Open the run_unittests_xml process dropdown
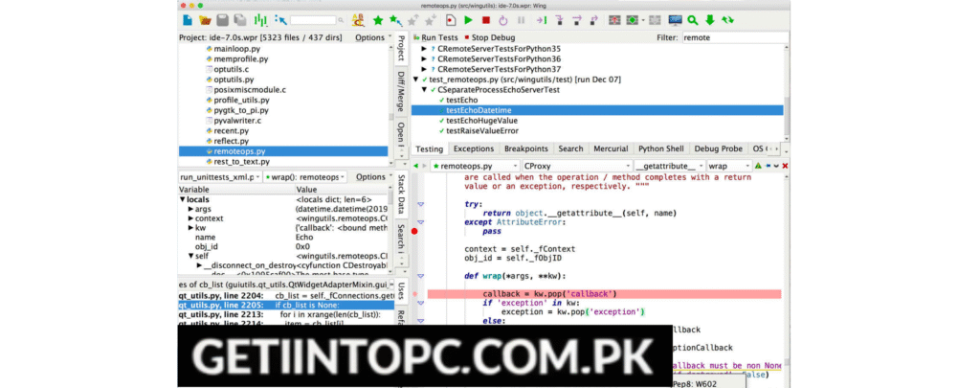Screen dimensions: 980x388 pyautogui.click(x=220, y=177)
